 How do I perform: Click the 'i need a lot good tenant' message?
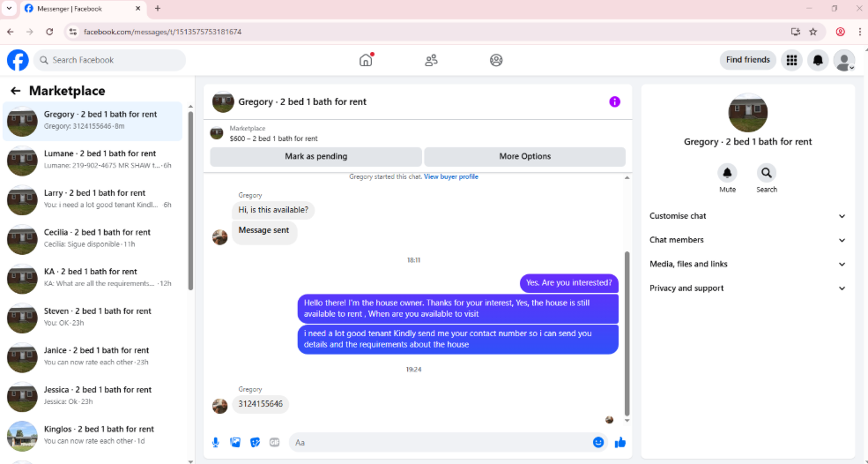(x=458, y=340)
